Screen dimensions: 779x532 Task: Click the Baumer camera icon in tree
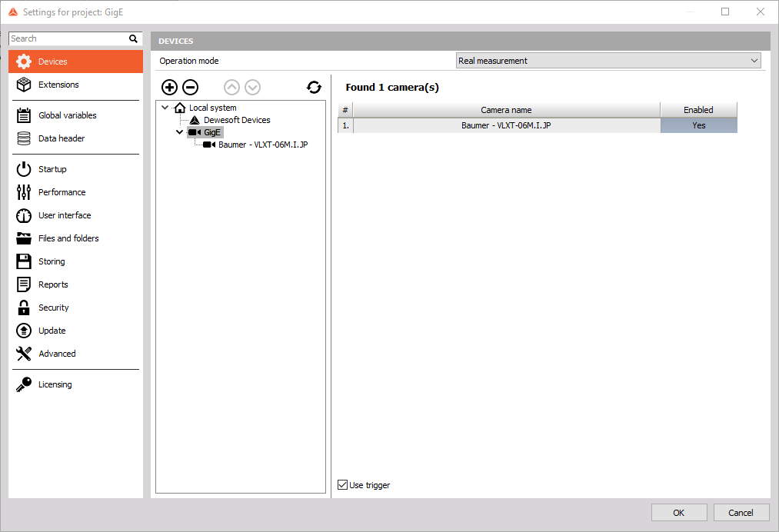pyautogui.click(x=209, y=145)
